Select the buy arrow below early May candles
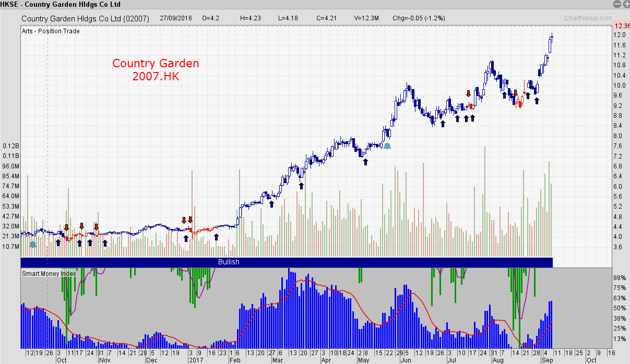Viewport: 630px width, 364px height. [x=365, y=162]
